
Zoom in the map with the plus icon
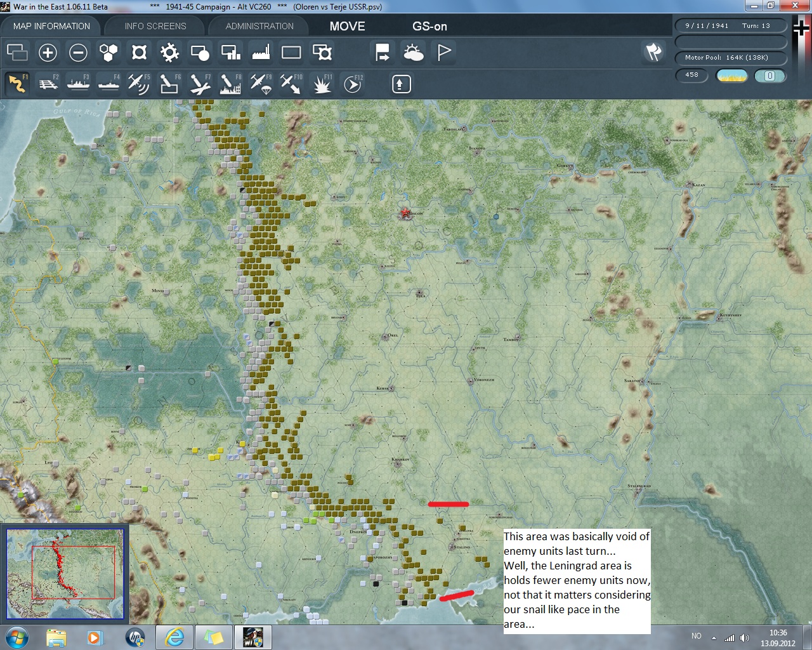(x=48, y=52)
